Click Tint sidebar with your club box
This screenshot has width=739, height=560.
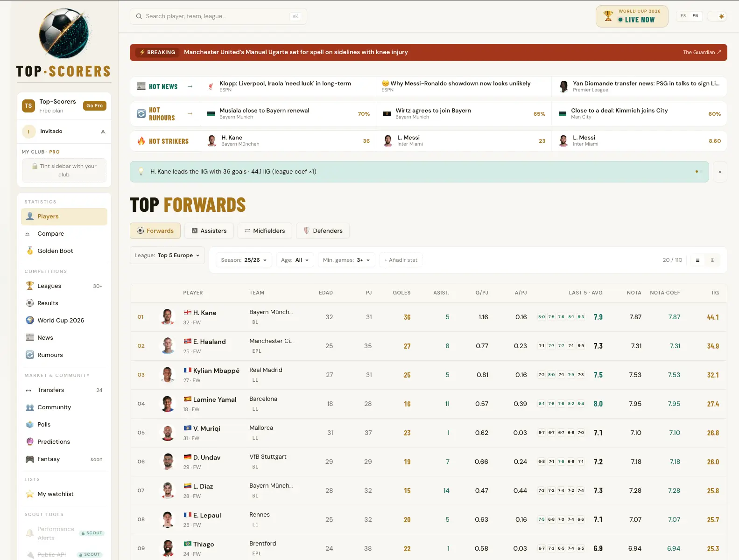(x=64, y=170)
